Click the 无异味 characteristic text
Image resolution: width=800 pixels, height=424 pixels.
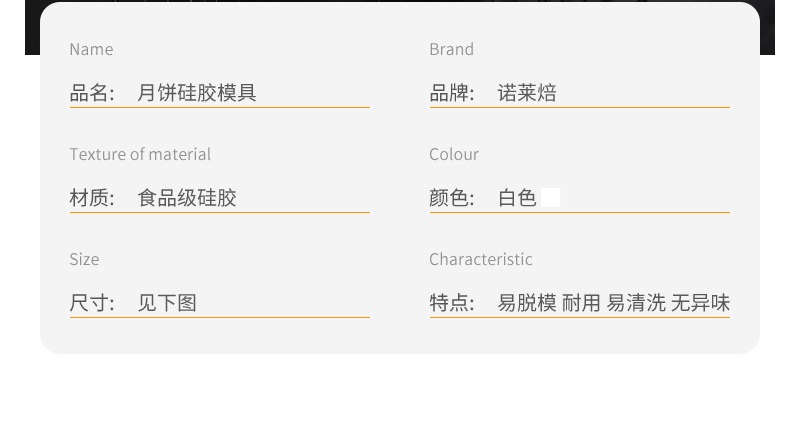click(700, 303)
